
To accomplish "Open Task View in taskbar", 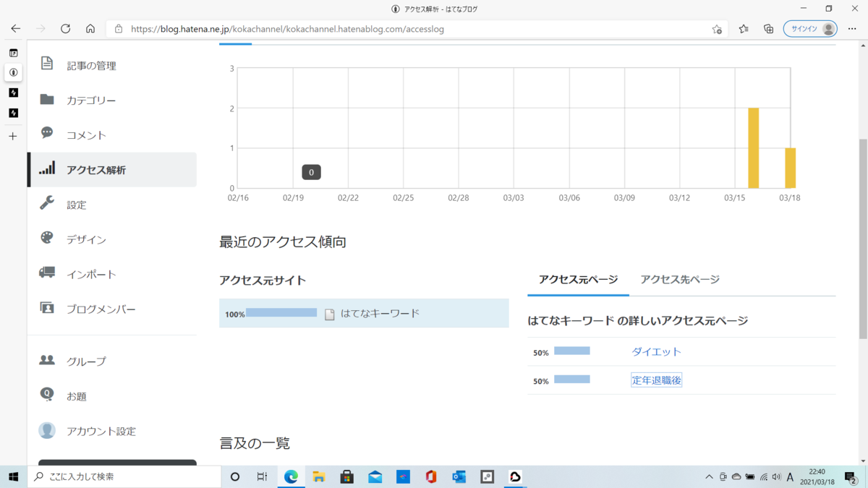I will click(262, 476).
